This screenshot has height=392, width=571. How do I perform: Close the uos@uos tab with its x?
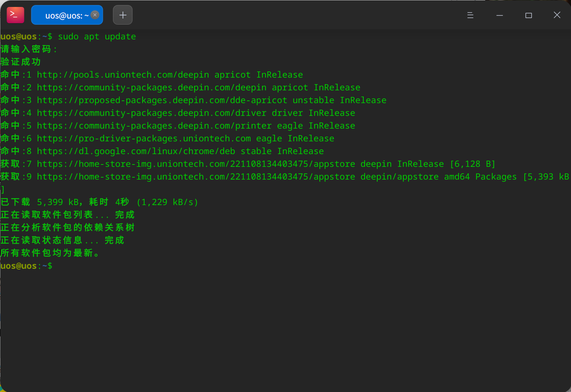95,15
